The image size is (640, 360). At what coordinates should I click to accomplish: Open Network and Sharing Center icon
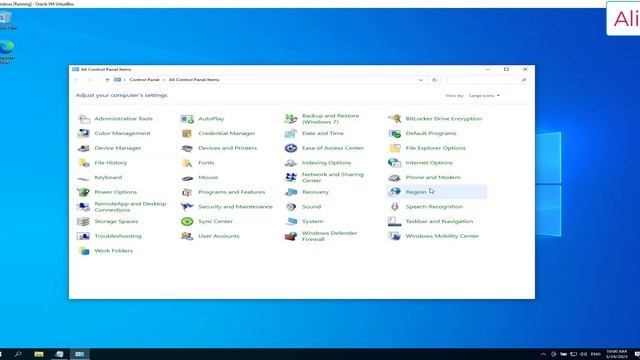291,178
